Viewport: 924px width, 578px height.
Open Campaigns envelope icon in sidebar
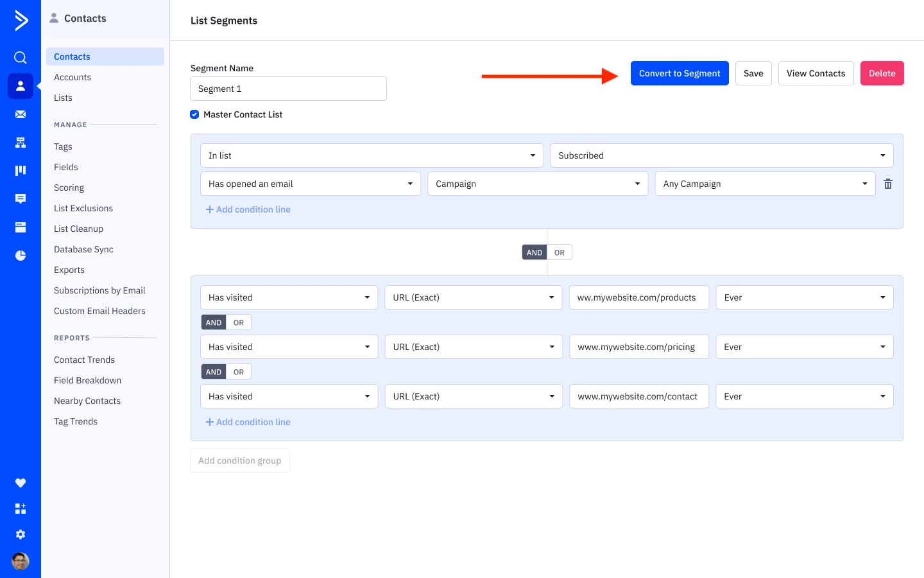(x=21, y=114)
